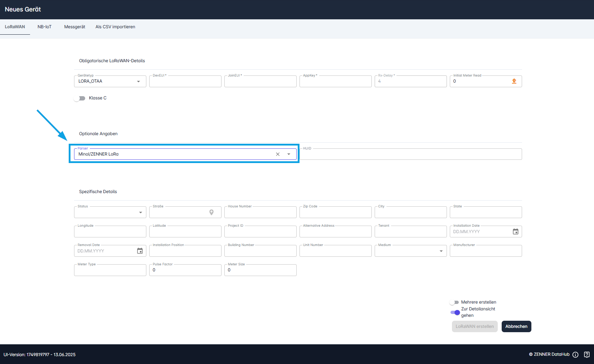Open the help question-mark icon in the footer

(x=587, y=355)
